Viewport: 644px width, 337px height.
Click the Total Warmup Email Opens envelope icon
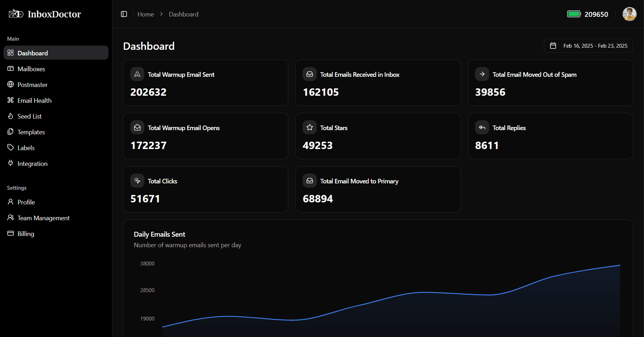[137, 127]
